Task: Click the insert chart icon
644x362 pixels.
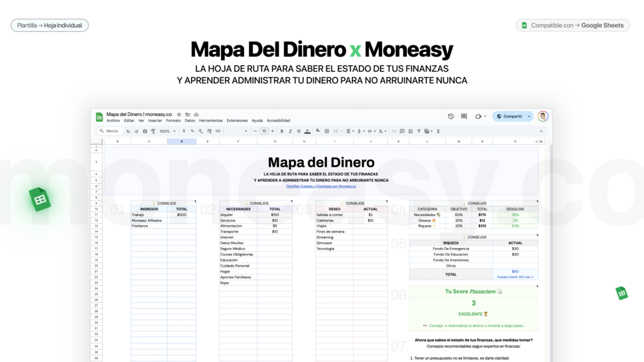Action: 410,131
